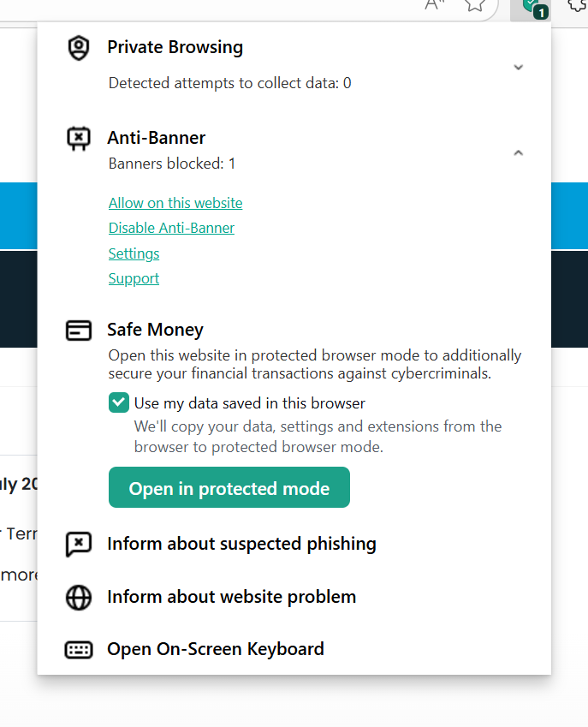Click the text size icon in the toolbar
588x727 pixels.
click(433, 7)
